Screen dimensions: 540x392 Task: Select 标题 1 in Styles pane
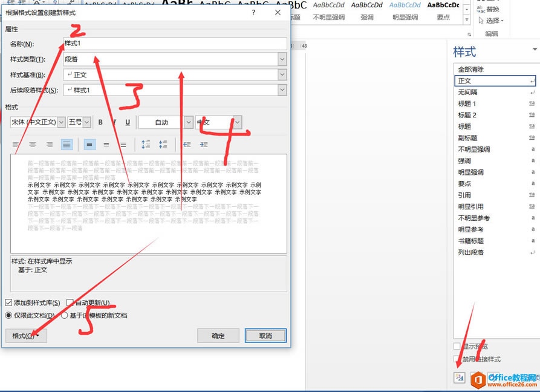pos(495,103)
